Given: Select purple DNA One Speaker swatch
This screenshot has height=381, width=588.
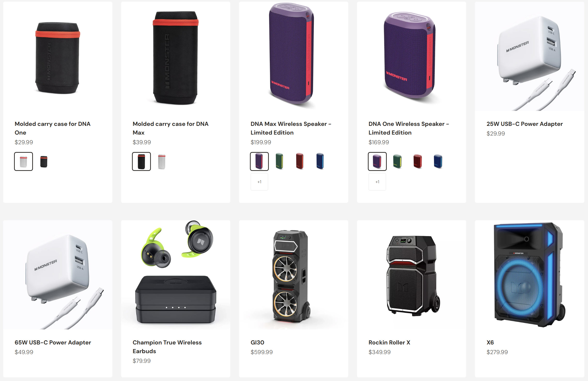Looking at the screenshot, I should tap(377, 161).
